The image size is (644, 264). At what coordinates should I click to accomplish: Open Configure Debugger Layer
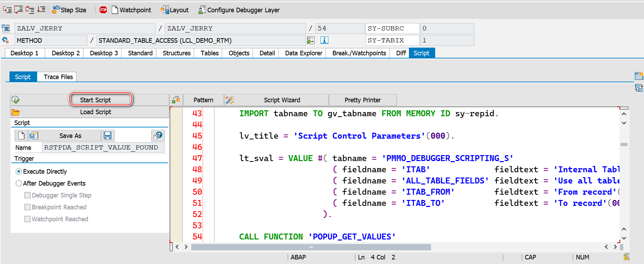click(239, 10)
